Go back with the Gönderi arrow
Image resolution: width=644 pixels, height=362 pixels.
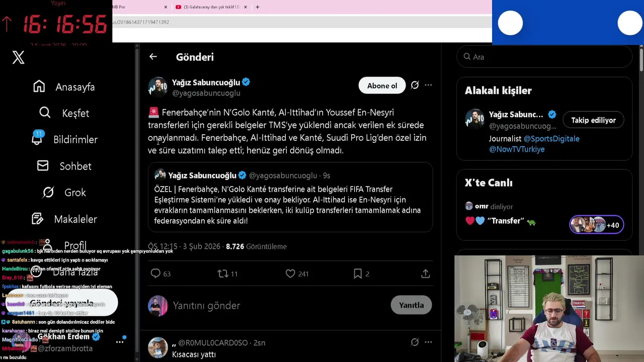(153, 57)
